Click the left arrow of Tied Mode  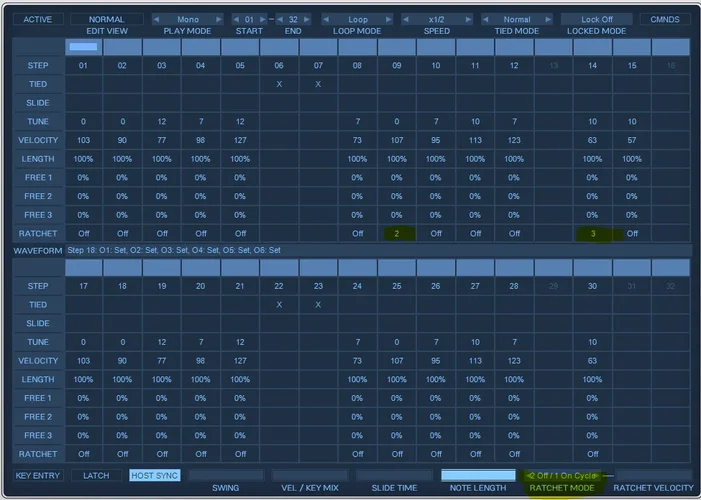click(486, 19)
